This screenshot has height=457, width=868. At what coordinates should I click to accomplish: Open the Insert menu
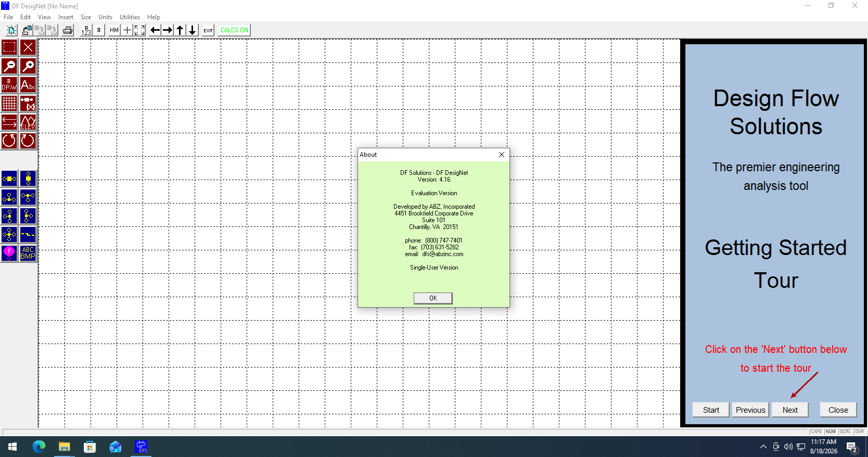point(66,17)
